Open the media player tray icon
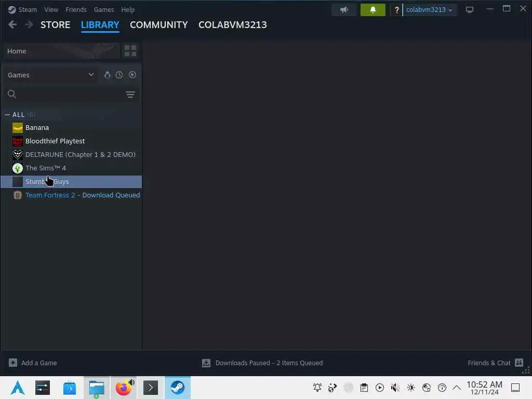 point(380,388)
